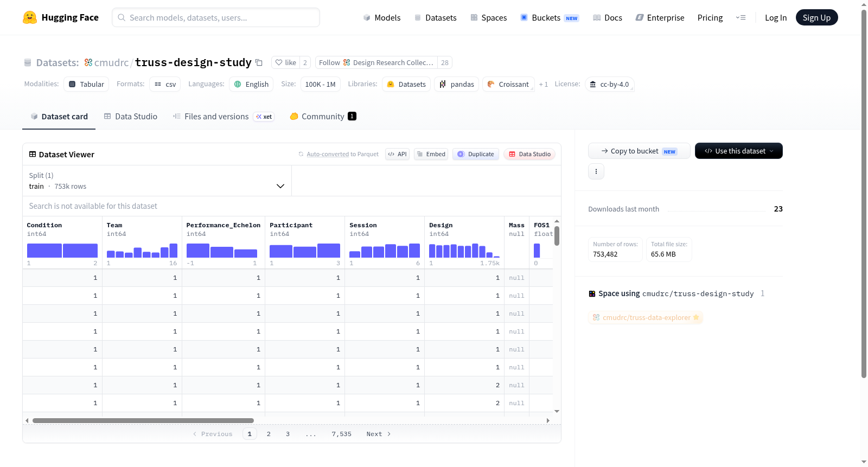Switch to the Dataset card tab

59,117
